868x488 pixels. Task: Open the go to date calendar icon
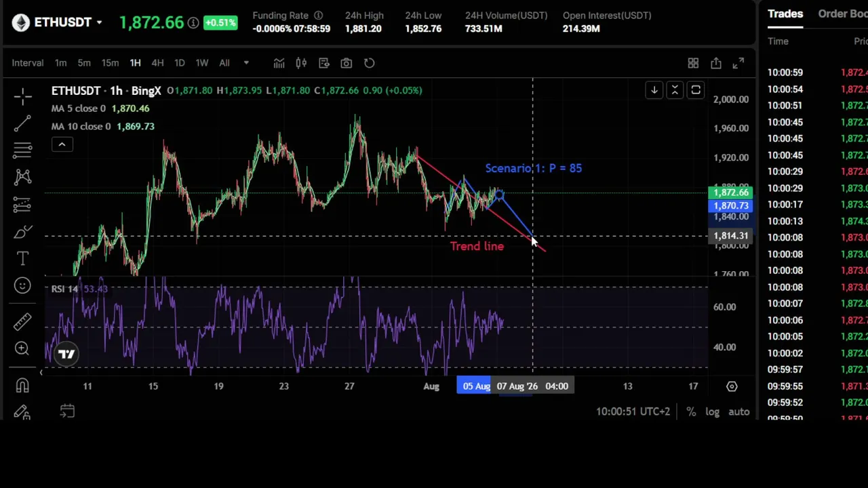pos(67,411)
